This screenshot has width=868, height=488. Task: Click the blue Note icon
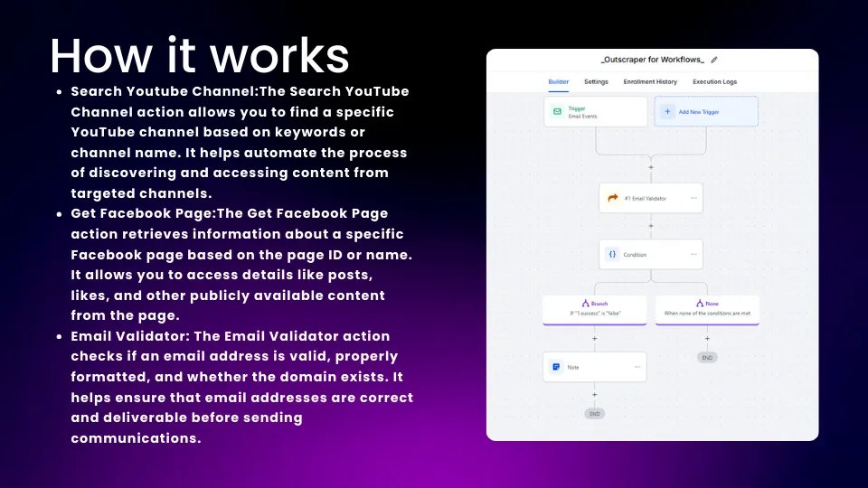pyautogui.click(x=556, y=367)
